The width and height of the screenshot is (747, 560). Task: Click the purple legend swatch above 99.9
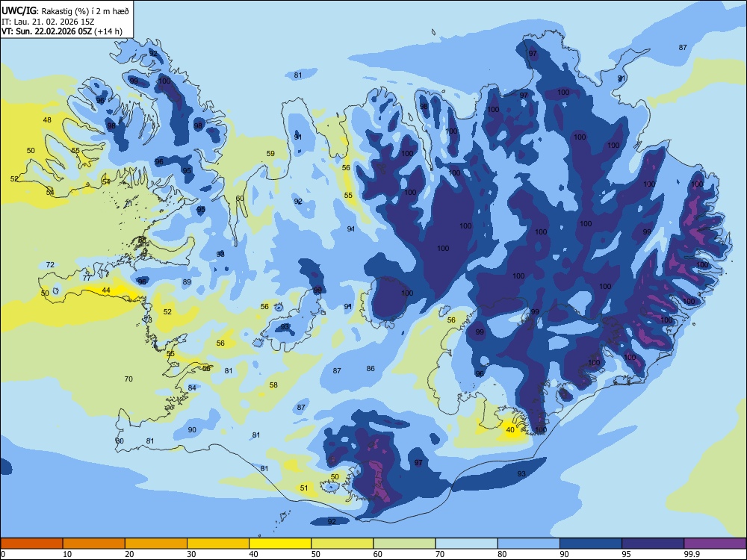(x=715, y=544)
